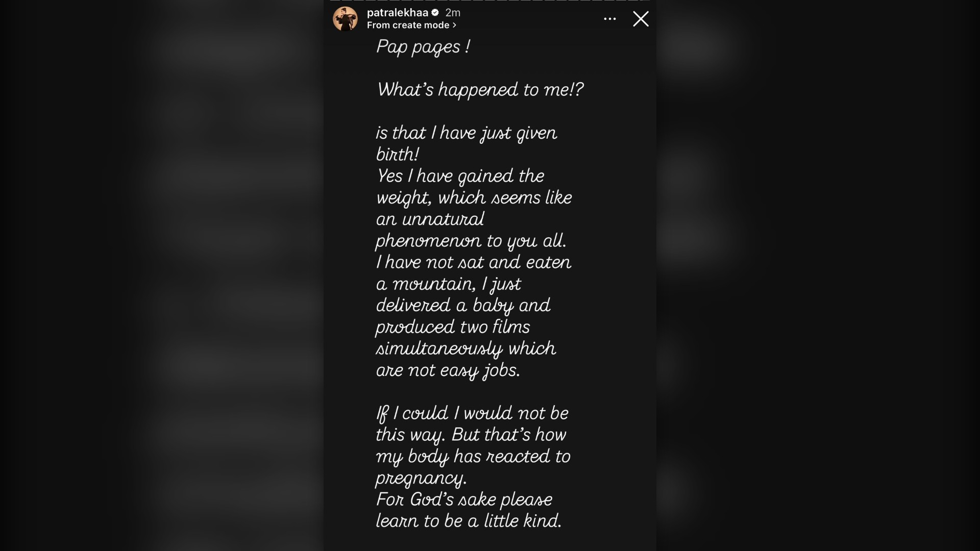The height and width of the screenshot is (551, 980).
Task: Open patralekhaa's profile picture avatar
Action: [x=345, y=19]
